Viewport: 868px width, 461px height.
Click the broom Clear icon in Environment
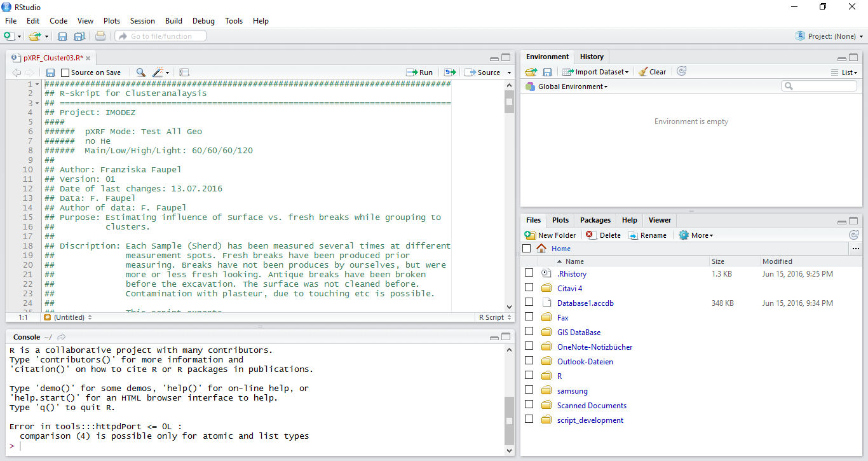(643, 72)
